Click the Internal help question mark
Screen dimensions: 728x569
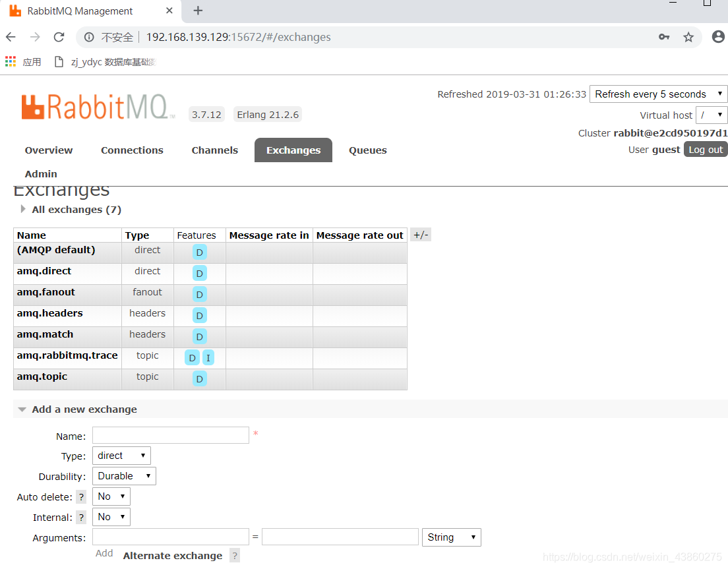(x=81, y=518)
